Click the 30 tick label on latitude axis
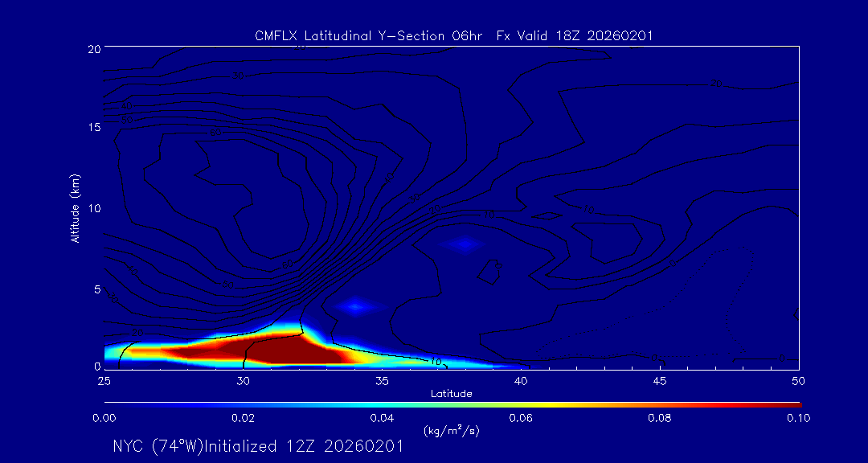Screen dimensions: 868x463 (x=243, y=381)
